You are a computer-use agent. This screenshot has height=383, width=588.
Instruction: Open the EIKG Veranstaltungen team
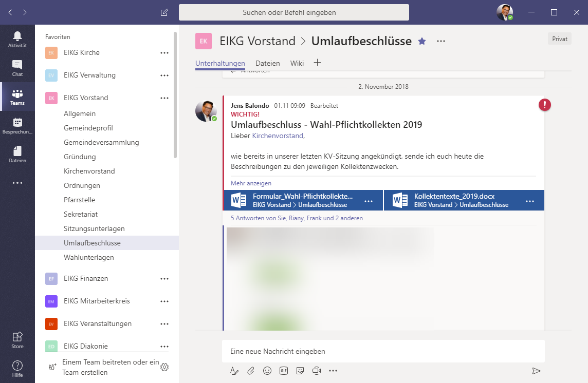(98, 323)
